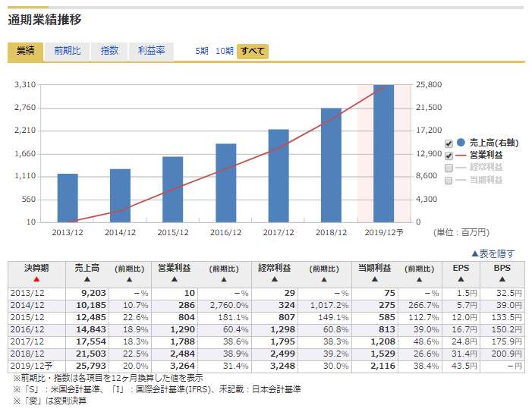Uncheck the 売上高(右軸) series checkbox
Image resolution: width=532 pixels, height=412 pixels.
click(x=449, y=143)
